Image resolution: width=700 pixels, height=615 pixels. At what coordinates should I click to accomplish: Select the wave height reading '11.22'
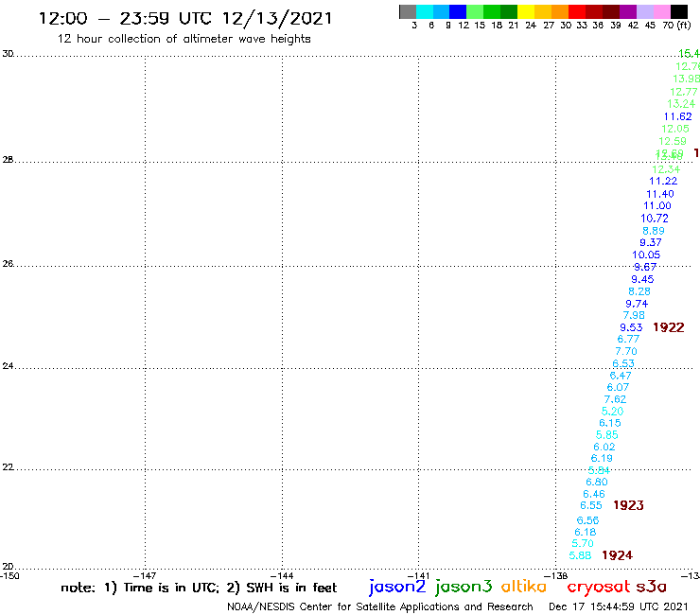pos(663,181)
